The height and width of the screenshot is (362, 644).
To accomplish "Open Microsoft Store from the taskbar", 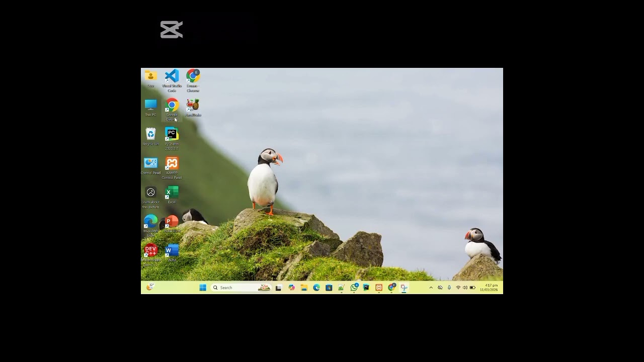I will point(329,288).
